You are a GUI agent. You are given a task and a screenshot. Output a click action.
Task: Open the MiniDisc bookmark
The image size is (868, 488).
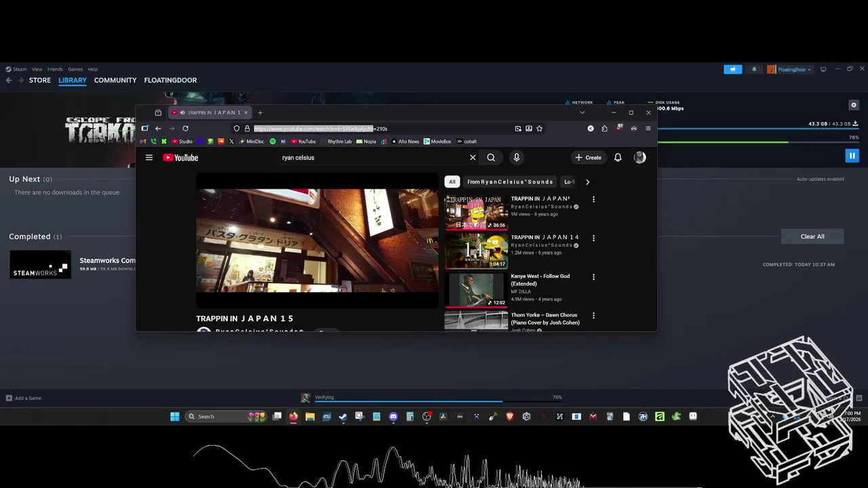click(251, 142)
